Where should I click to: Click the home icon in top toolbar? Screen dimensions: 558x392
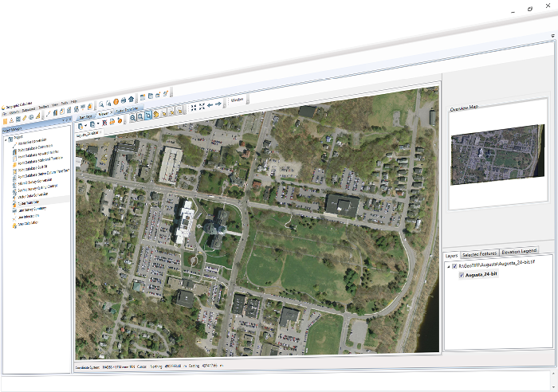131,100
